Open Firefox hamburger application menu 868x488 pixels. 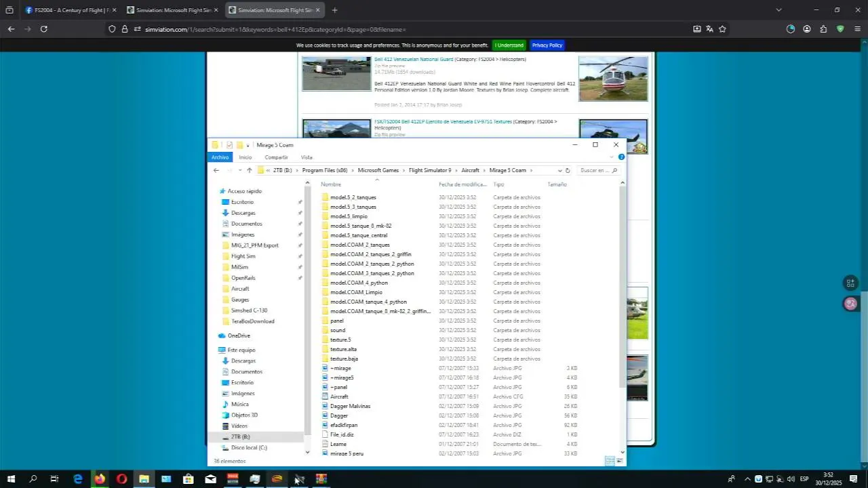857,29
